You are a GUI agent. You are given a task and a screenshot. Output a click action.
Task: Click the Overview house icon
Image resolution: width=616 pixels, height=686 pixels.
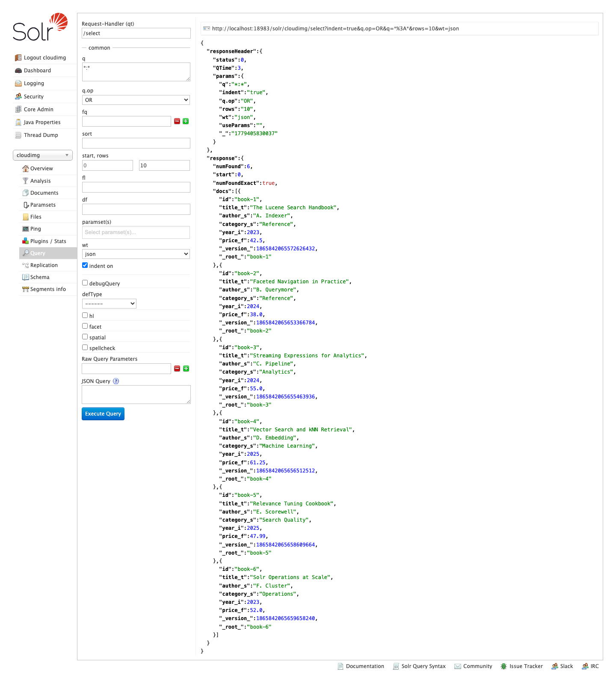[x=26, y=169]
